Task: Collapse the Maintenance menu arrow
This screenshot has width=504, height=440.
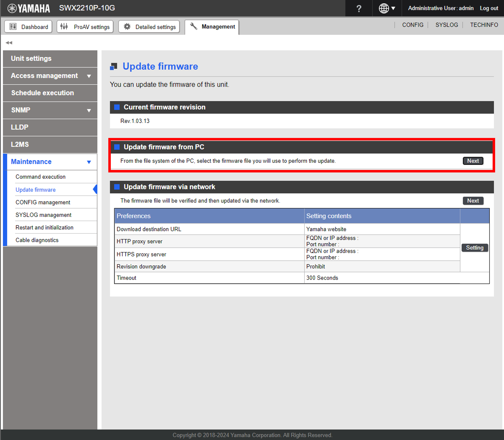Action: [x=89, y=162]
